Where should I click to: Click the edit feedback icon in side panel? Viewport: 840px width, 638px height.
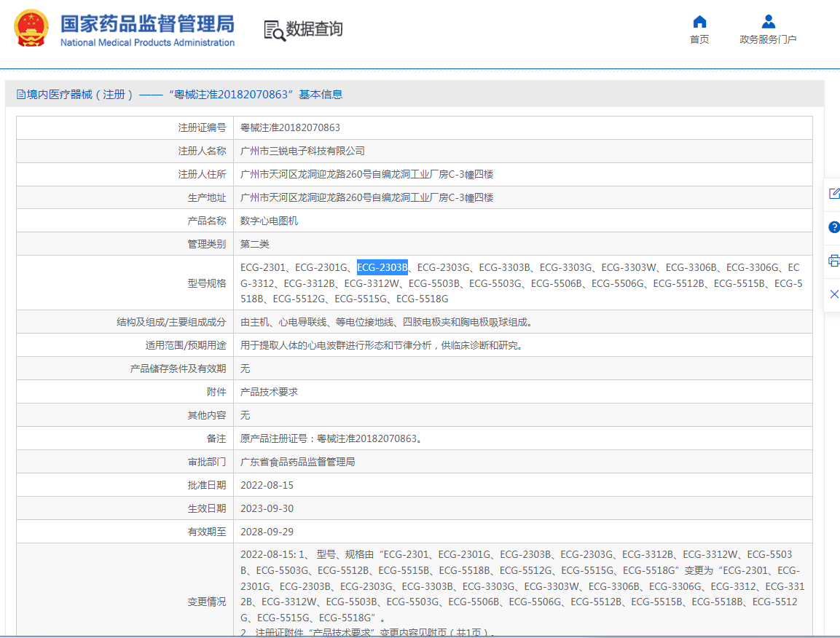click(x=834, y=194)
